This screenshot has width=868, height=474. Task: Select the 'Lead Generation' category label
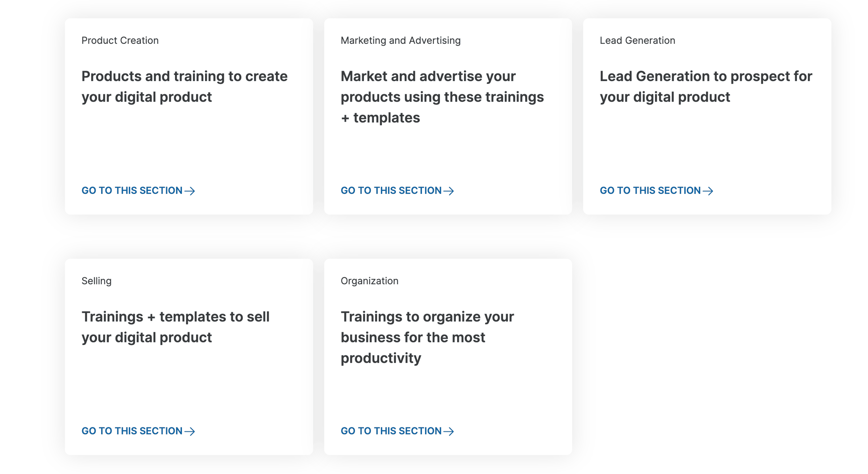coord(638,40)
